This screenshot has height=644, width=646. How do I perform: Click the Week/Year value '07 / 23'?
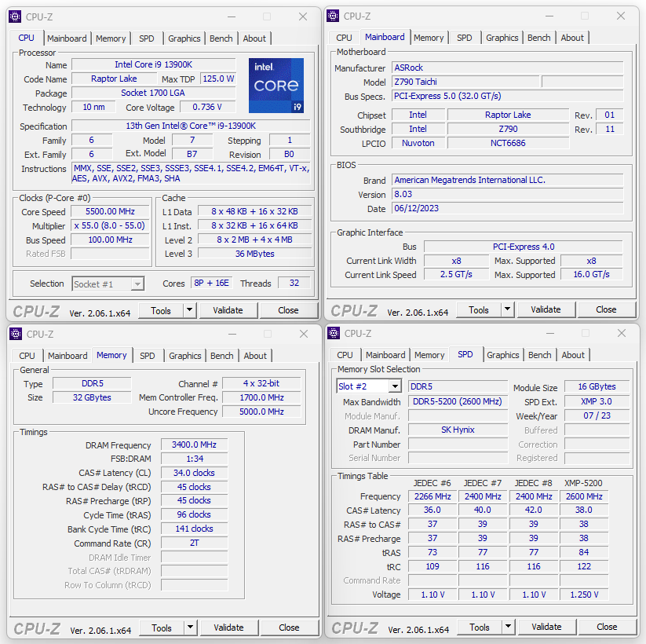tap(597, 415)
